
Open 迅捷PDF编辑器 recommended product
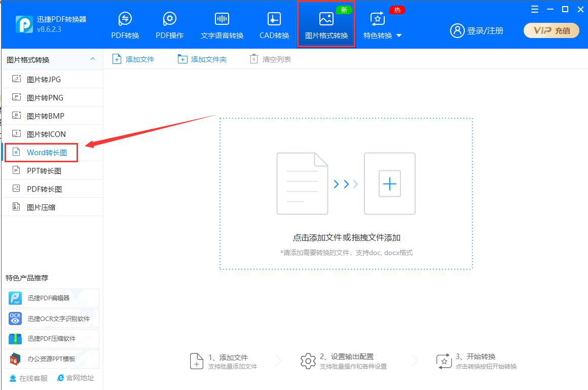(52, 298)
